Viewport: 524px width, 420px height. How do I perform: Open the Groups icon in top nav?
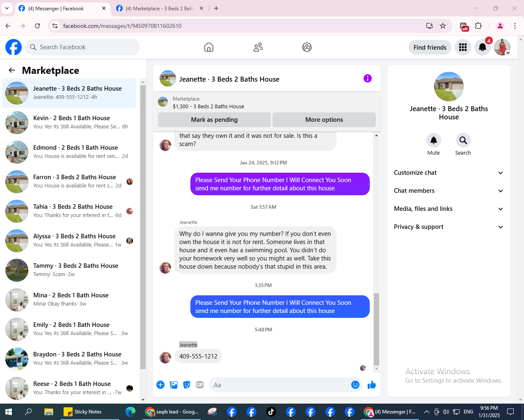coord(307,47)
